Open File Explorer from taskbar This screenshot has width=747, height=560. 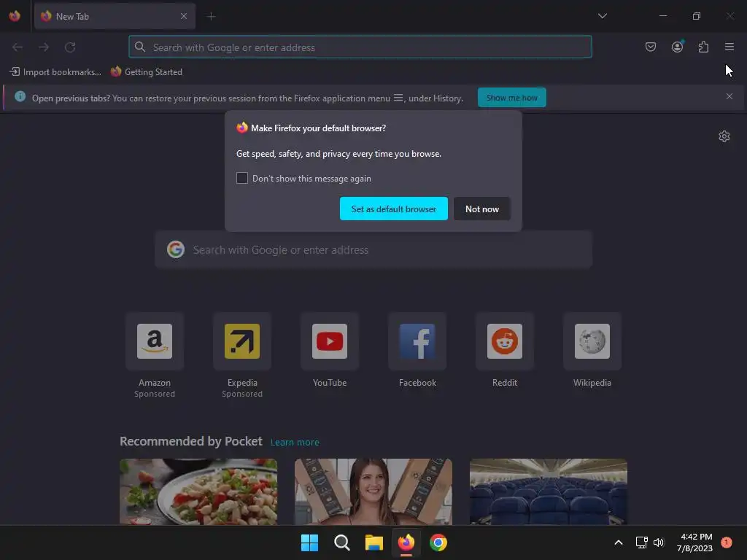pyautogui.click(x=374, y=542)
